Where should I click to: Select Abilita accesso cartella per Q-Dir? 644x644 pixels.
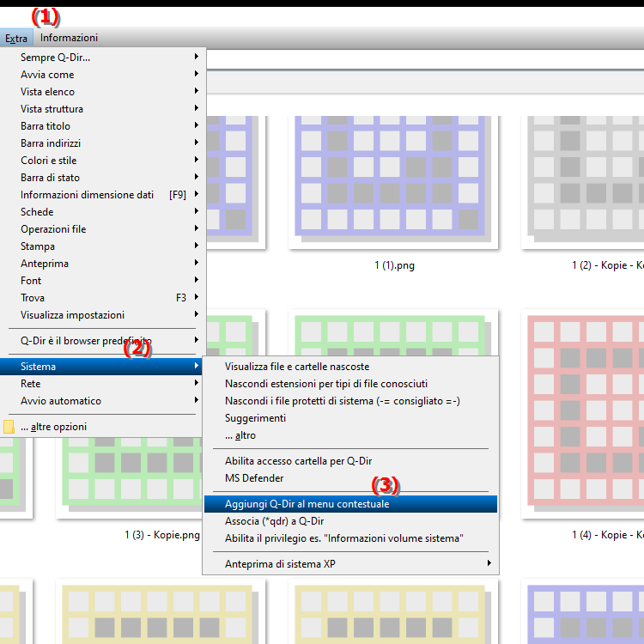350,461
